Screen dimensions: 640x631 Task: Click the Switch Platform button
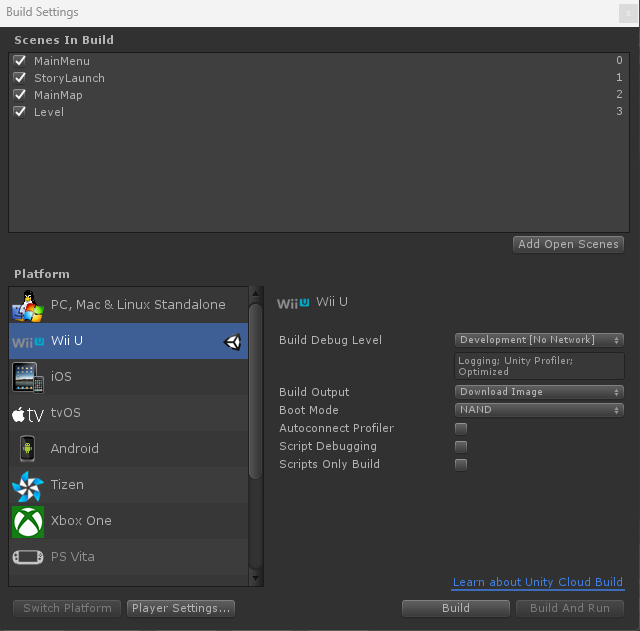67,608
